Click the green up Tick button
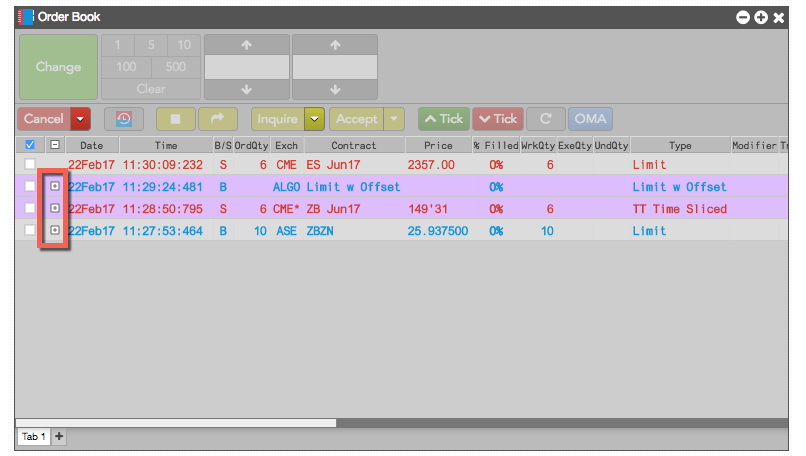The width and height of the screenshot is (806, 456). pos(444,119)
